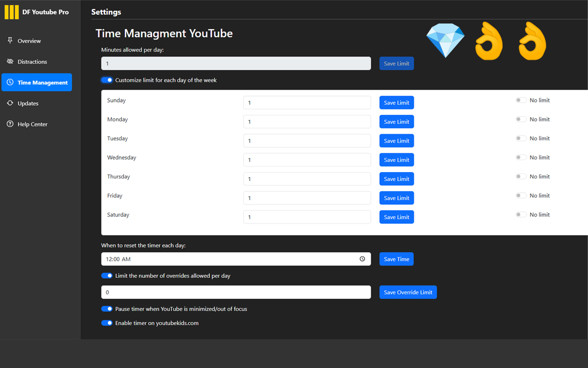Click the Friday minutes input field

(x=307, y=198)
